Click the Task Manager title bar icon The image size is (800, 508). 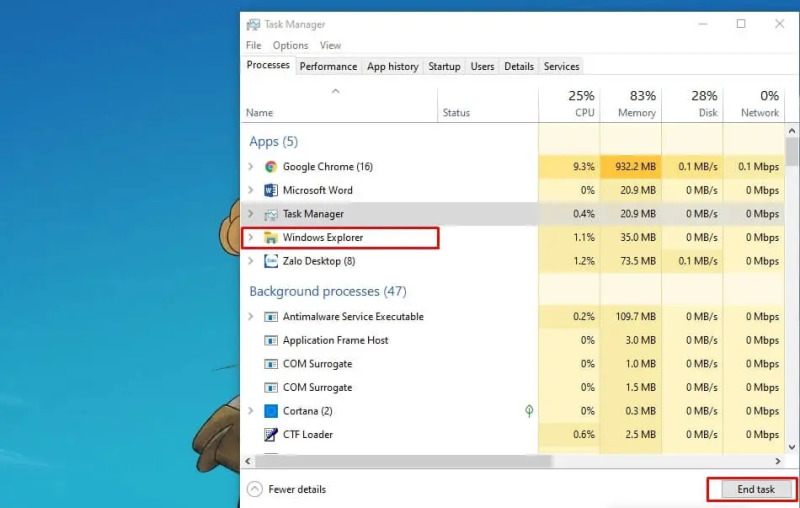253,24
